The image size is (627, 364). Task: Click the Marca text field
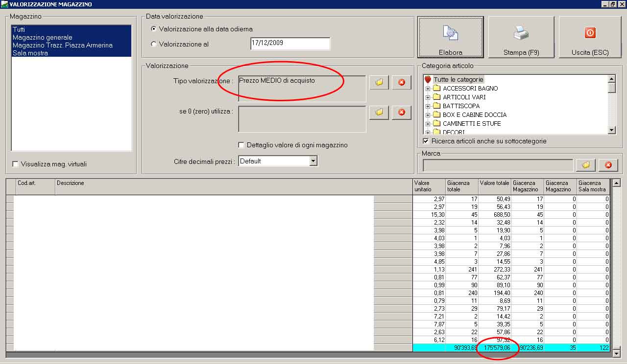[498, 165]
